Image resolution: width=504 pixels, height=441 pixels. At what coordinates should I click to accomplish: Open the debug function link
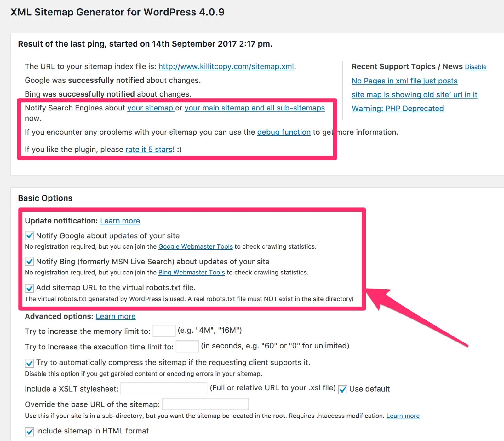(284, 132)
